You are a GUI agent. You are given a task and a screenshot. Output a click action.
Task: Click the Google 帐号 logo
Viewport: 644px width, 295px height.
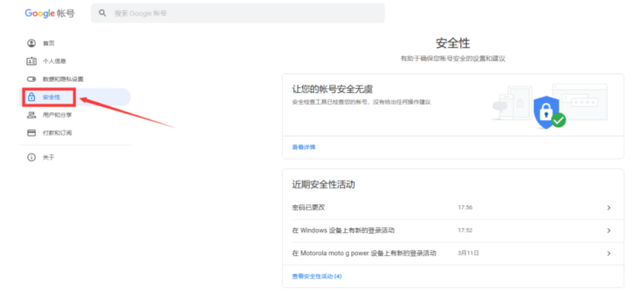pos(50,13)
